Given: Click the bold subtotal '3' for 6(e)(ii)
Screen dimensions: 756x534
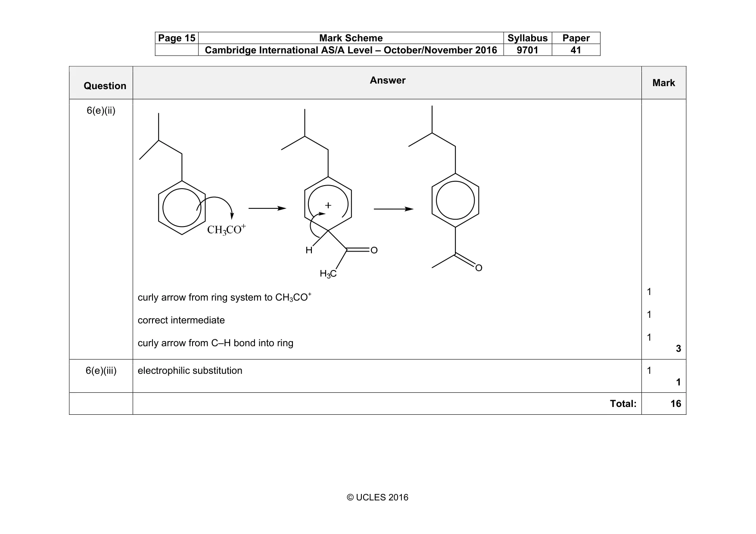Looking at the screenshot, I should (678, 349).
